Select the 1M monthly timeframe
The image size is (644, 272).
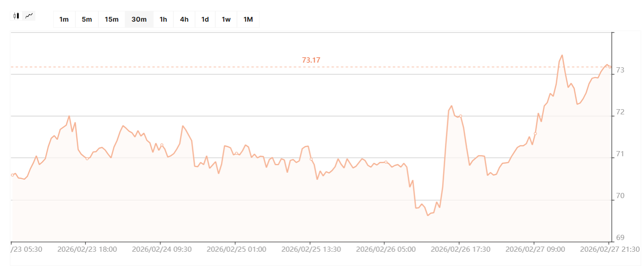pos(248,19)
